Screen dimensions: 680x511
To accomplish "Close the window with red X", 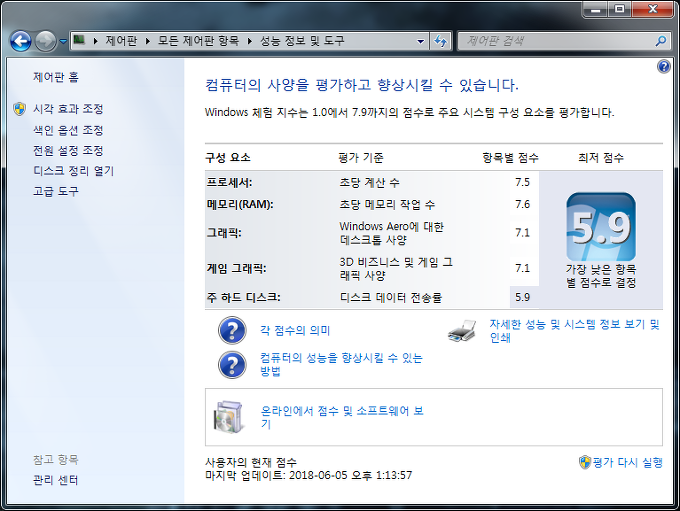I will tap(652, 9).
